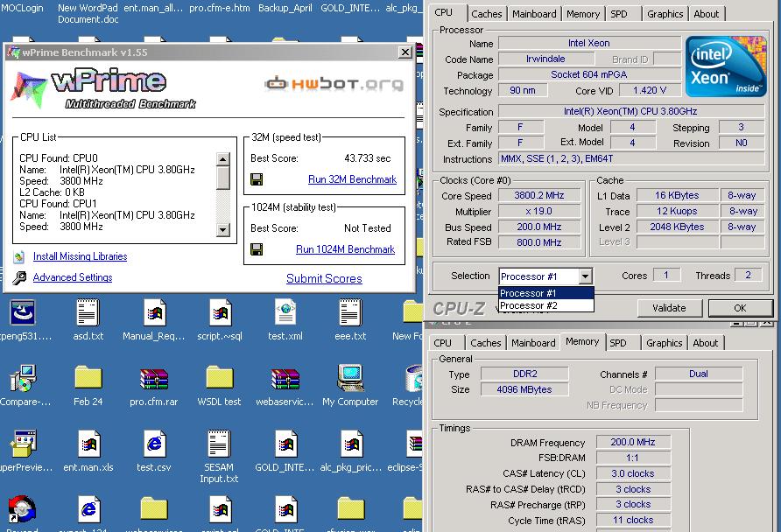Viewport: 781px width, 532px height.
Task: Open Mainboard tab in the upper CPU-Z window
Action: click(534, 14)
